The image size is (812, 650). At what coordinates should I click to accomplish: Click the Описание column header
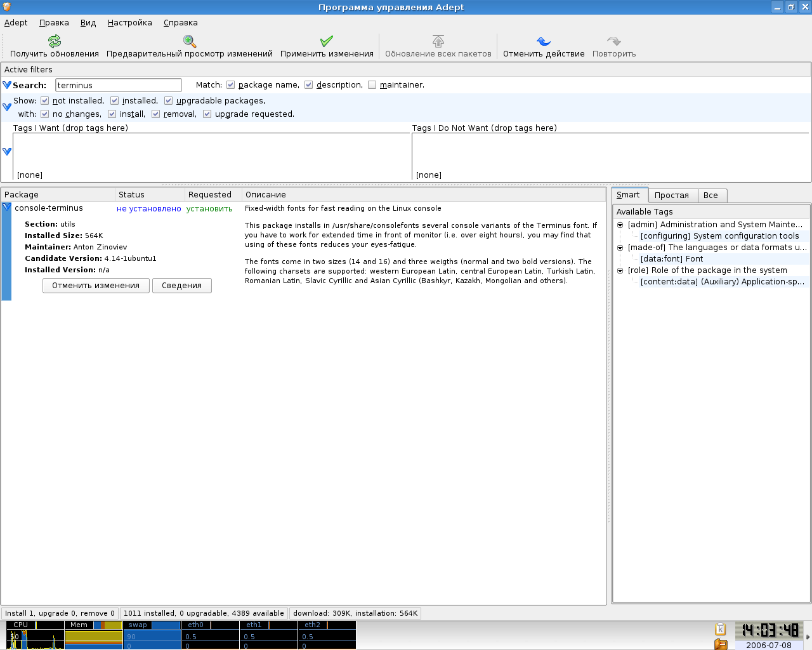pyautogui.click(x=424, y=195)
